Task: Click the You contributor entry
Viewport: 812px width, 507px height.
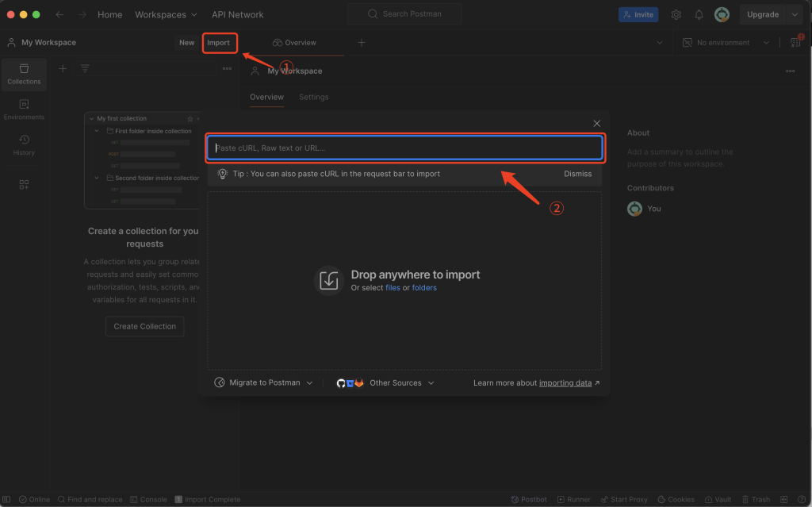Action: (x=644, y=209)
